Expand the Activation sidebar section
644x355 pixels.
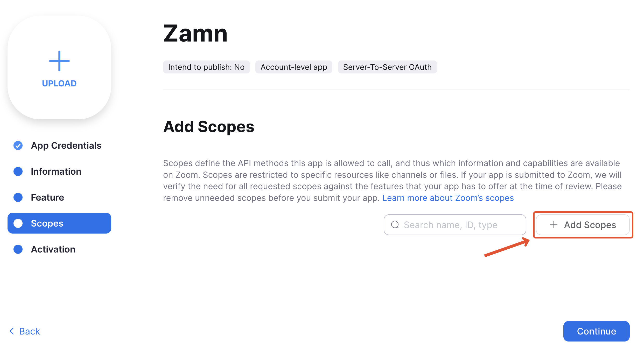tap(52, 249)
